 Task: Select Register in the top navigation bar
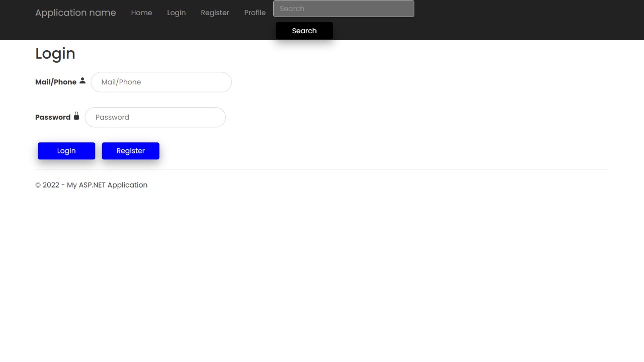(215, 13)
